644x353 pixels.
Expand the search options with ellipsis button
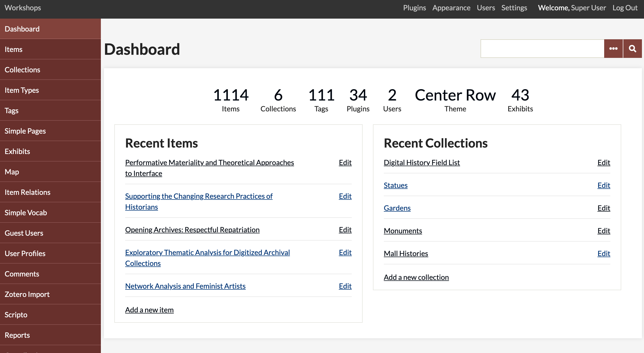pyautogui.click(x=613, y=48)
